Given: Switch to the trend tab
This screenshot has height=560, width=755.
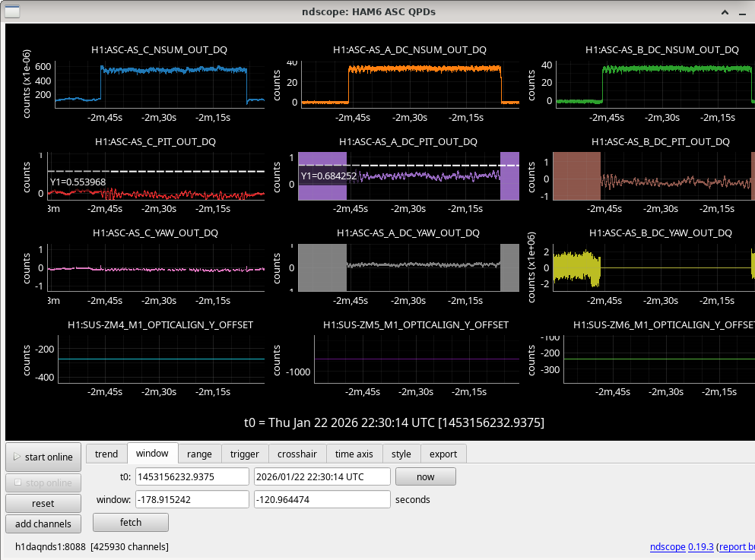Looking at the screenshot, I should [106, 454].
